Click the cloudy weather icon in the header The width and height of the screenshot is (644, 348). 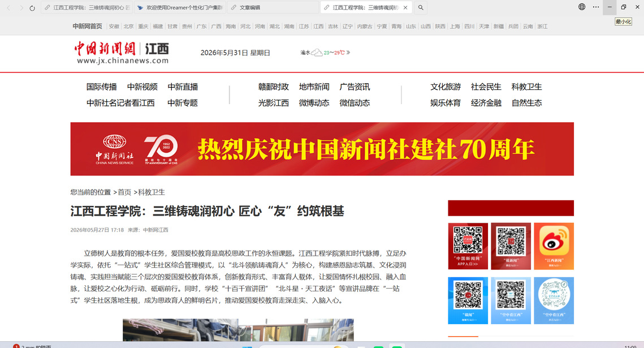coord(316,53)
